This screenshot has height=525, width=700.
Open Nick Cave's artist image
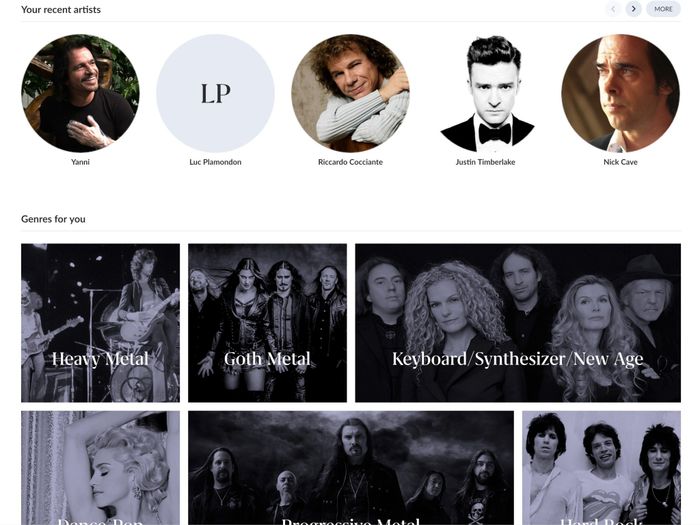(621, 93)
